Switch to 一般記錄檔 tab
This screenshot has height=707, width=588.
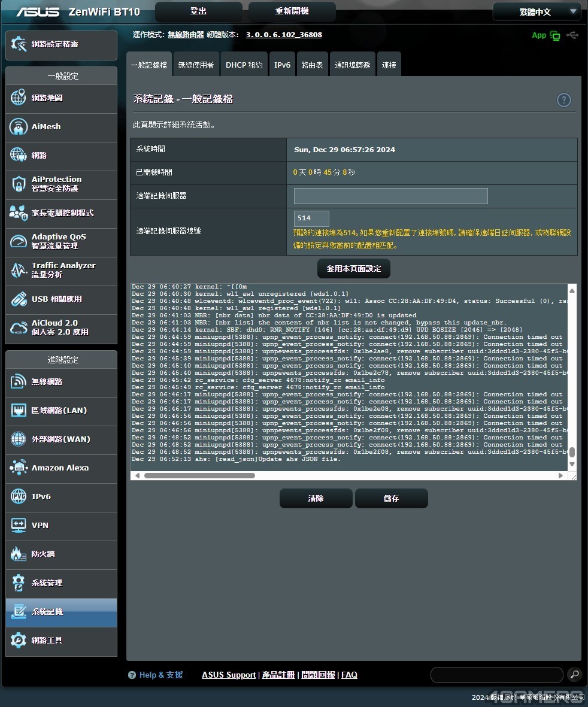(x=149, y=65)
